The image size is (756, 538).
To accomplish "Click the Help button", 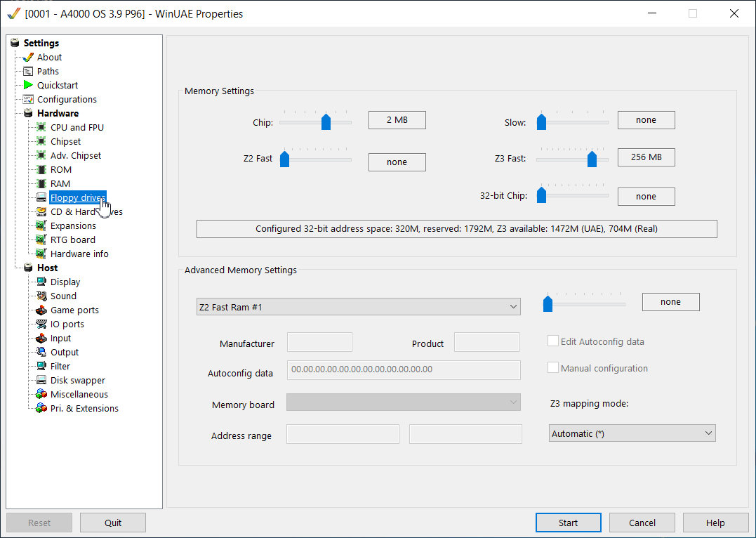I will [715, 523].
